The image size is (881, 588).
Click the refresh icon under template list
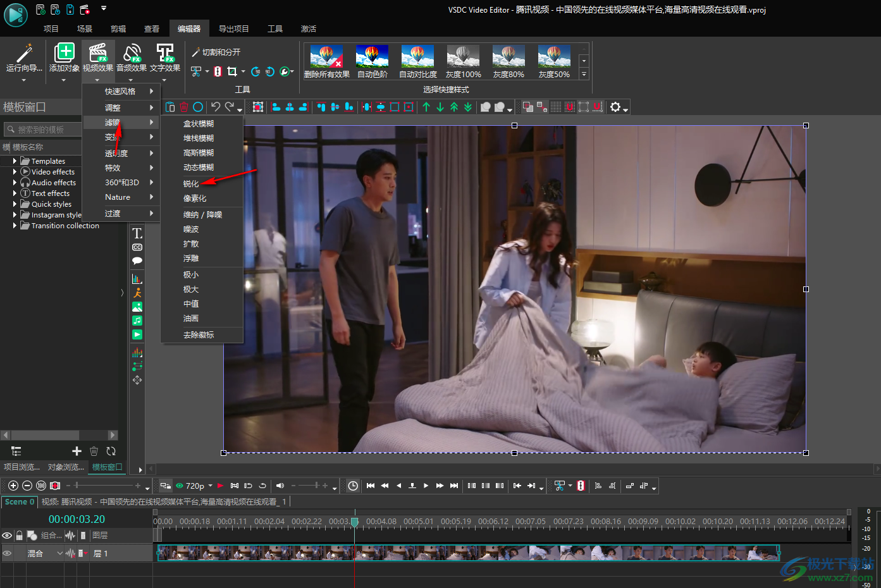(x=111, y=451)
